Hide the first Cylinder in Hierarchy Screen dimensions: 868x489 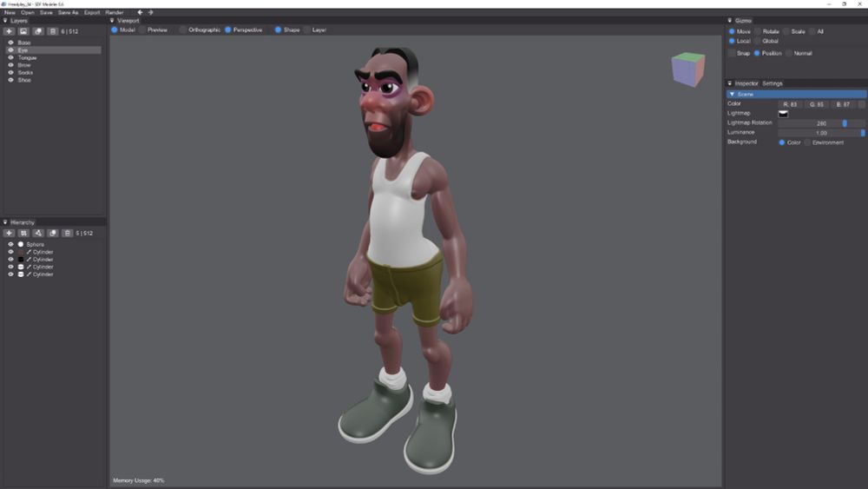pos(10,252)
